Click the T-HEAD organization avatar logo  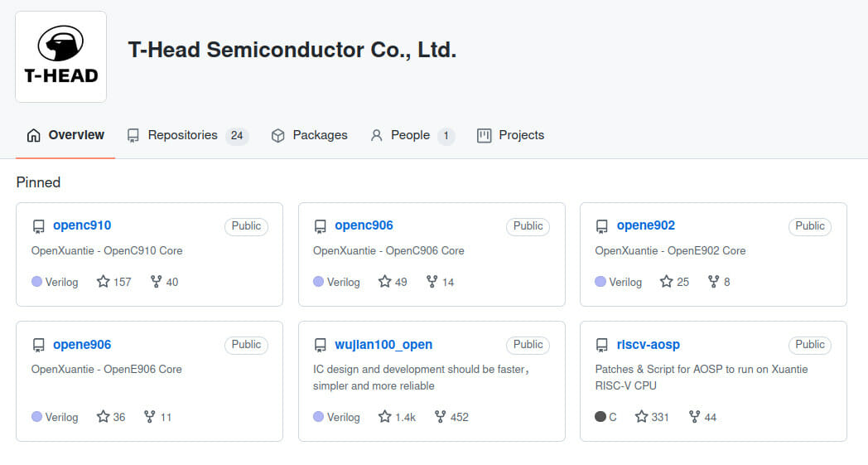(61, 56)
